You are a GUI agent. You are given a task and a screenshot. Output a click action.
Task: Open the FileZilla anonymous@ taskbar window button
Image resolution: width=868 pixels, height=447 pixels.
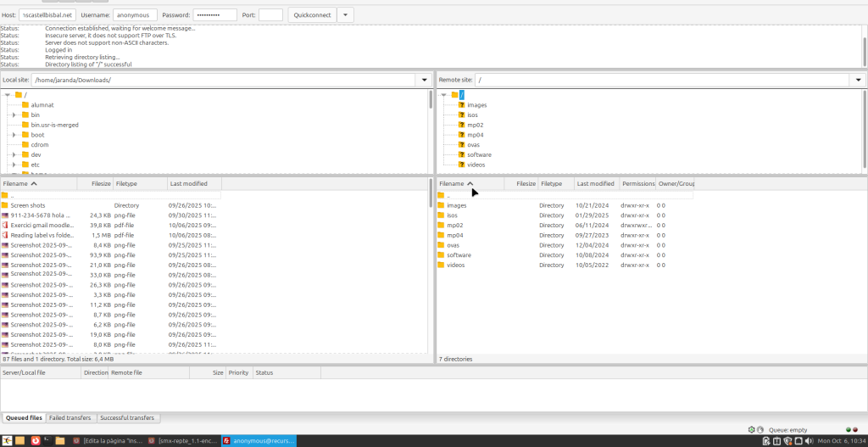tap(258, 441)
